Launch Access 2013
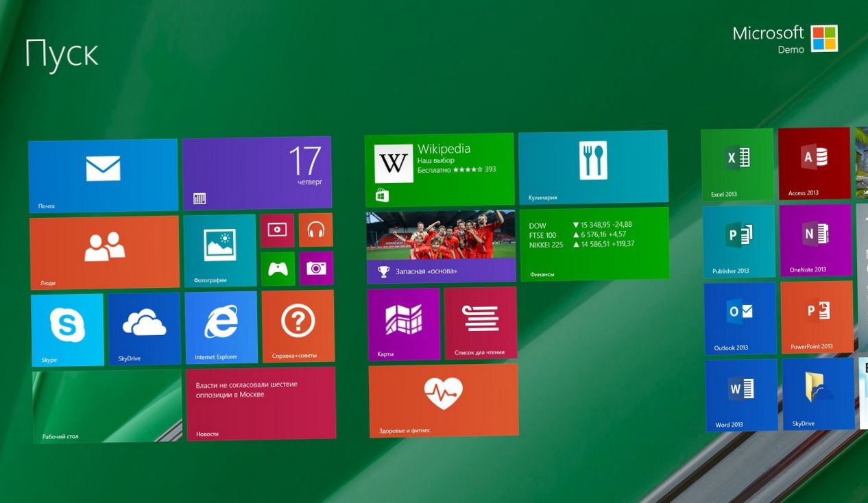 814,163
